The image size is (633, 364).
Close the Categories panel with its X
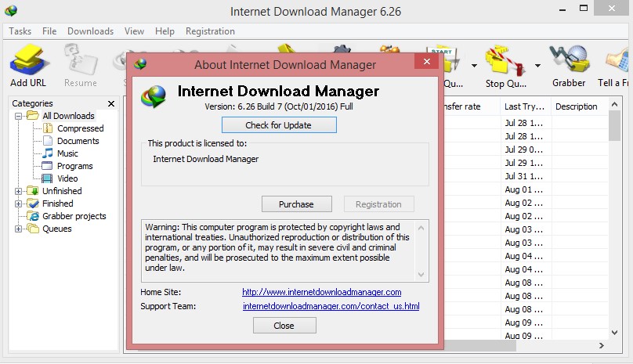pyautogui.click(x=111, y=103)
